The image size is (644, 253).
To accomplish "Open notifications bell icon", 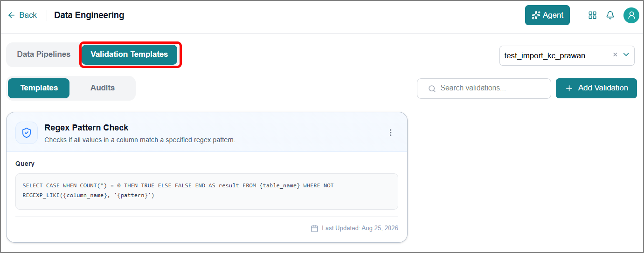I will pyautogui.click(x=610, y=15).
